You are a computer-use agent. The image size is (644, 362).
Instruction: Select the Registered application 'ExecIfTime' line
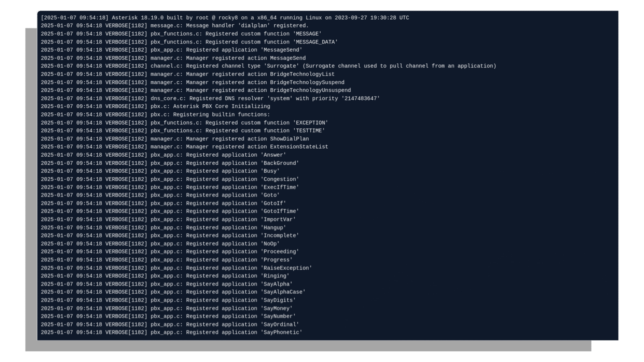(170, 187)
